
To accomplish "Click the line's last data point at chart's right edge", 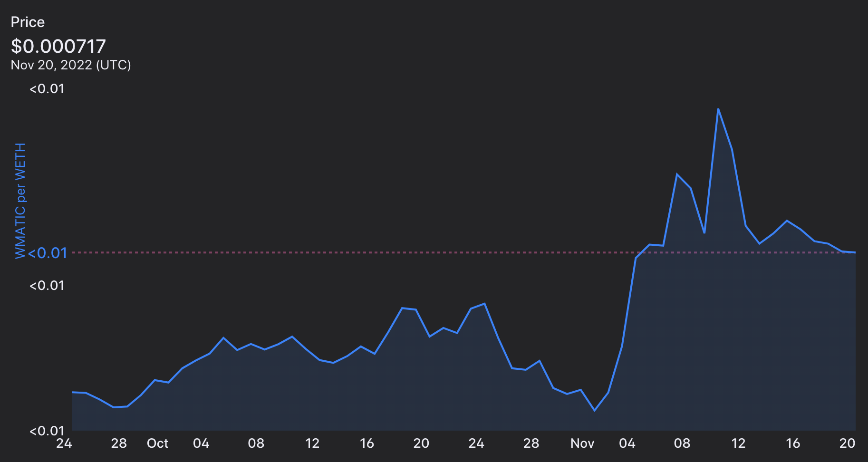I will pyautogui.click(x=855, y=252).
